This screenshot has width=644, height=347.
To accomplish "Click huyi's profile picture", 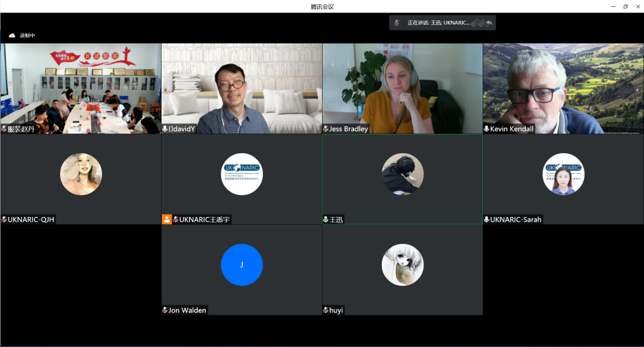I will [402, 265].
